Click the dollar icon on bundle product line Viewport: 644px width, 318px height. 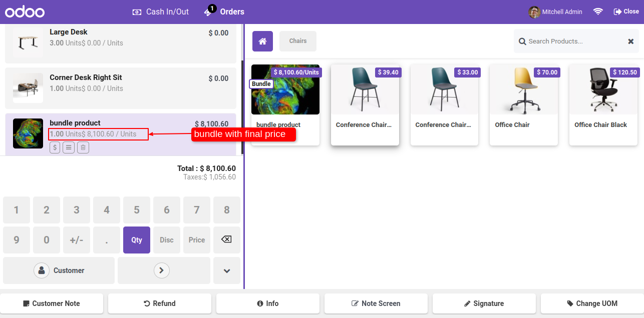click(x=55, y=147)
